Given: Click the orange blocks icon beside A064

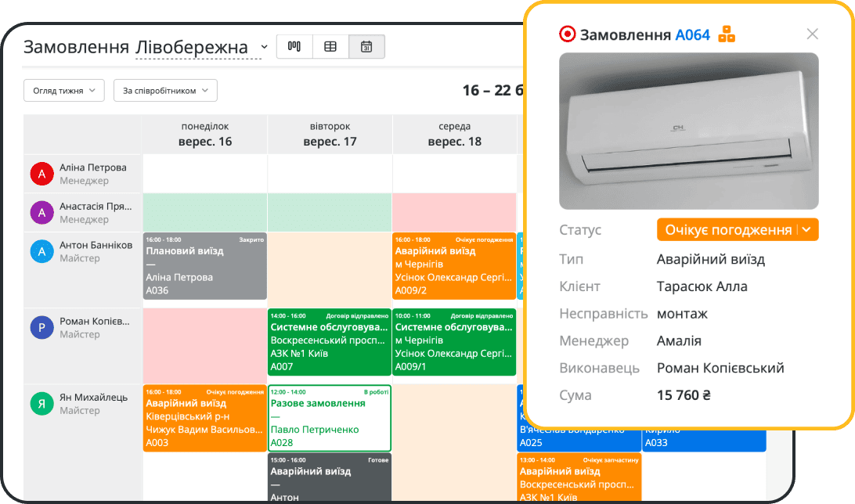Looking at the screenshot, I should tap(727, 34).
